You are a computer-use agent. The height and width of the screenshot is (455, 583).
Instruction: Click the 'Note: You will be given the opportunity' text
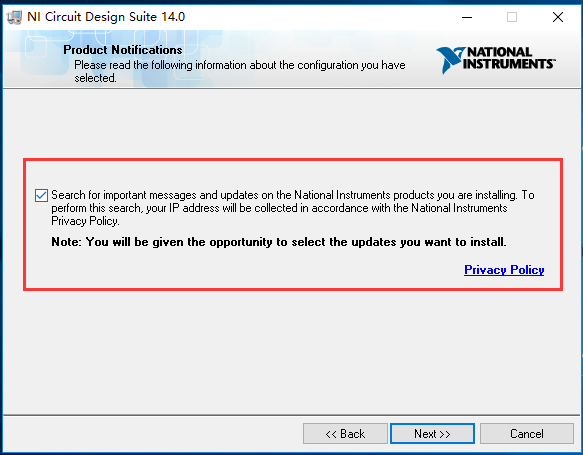(278, 242)
